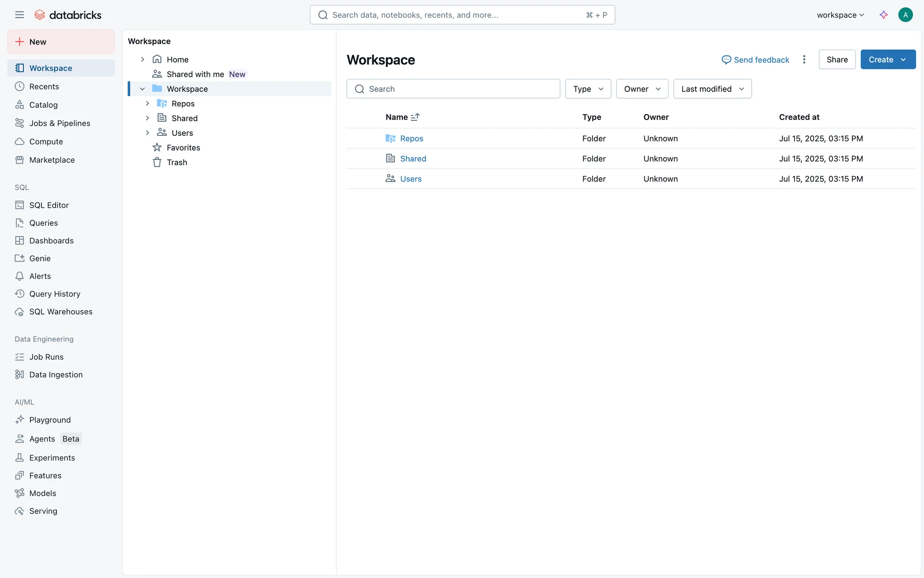The width and height of the screenshot is (924, 578).
Task: Open Catalog from the sidebar
Action: [43, 105]
